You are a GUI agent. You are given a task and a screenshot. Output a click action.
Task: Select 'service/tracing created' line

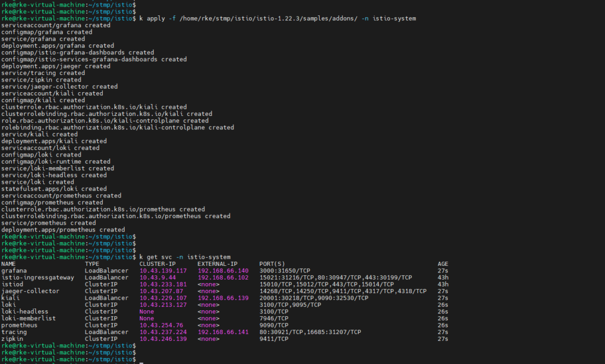[x=43, y=73]
